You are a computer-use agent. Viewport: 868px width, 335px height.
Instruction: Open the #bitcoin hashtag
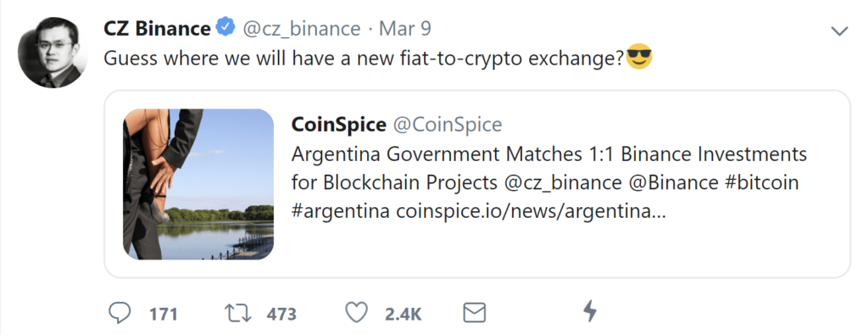pos(762,182)
